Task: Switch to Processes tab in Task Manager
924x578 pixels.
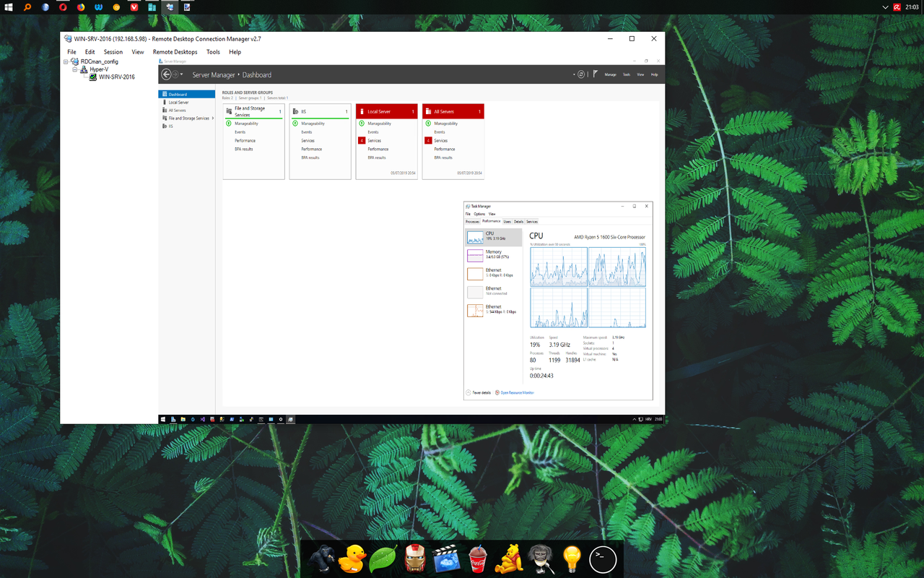Action: pos(473,222)
